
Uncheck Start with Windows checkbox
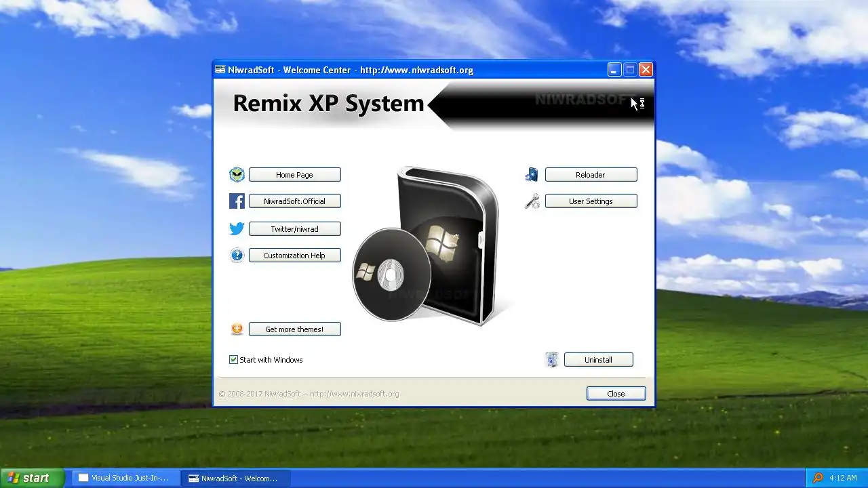pos(233,360)
